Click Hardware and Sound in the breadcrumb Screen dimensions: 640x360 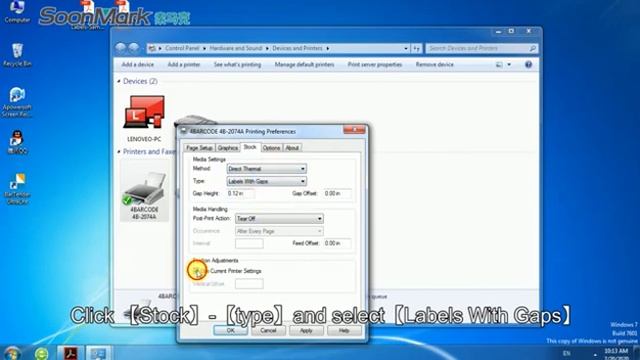tap(236, 48)
